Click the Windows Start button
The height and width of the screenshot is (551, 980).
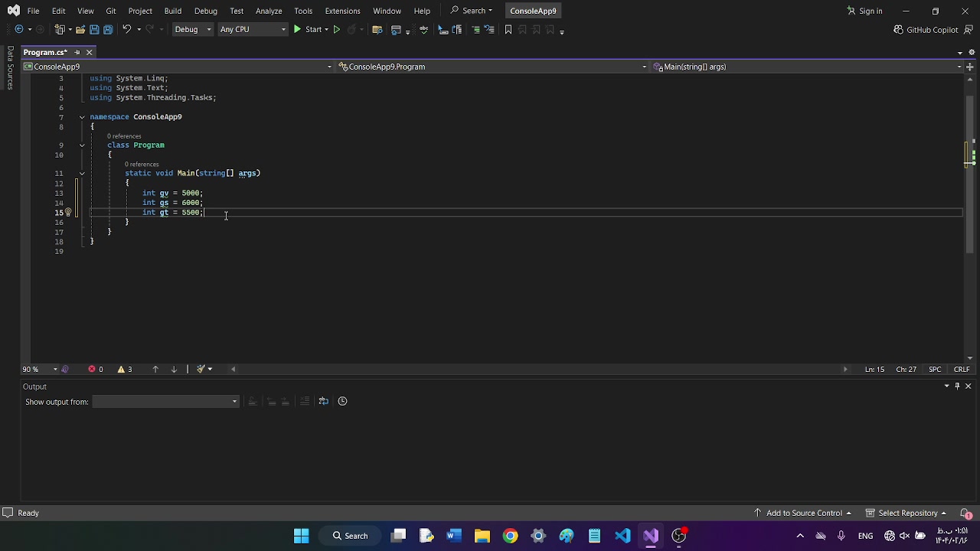coord(301,536)
